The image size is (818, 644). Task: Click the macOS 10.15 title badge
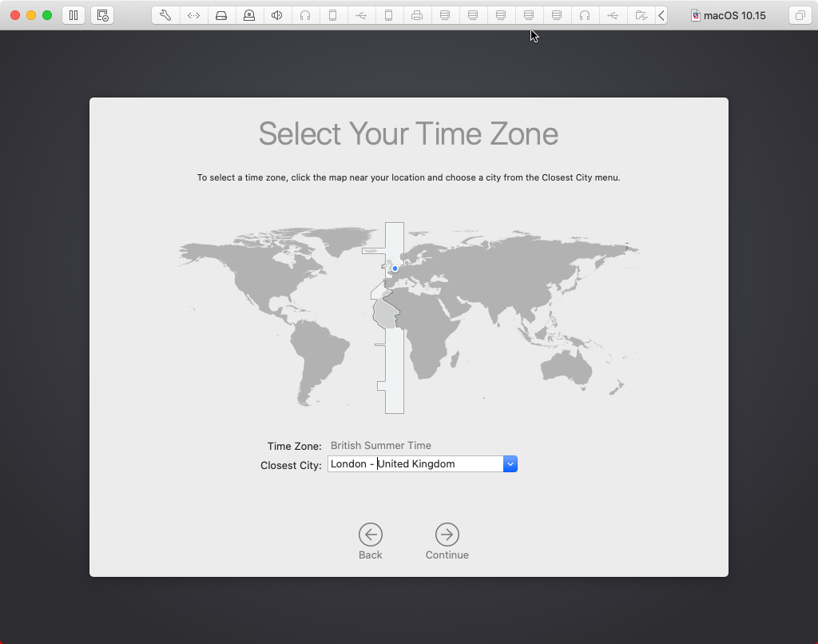[728, 14]
